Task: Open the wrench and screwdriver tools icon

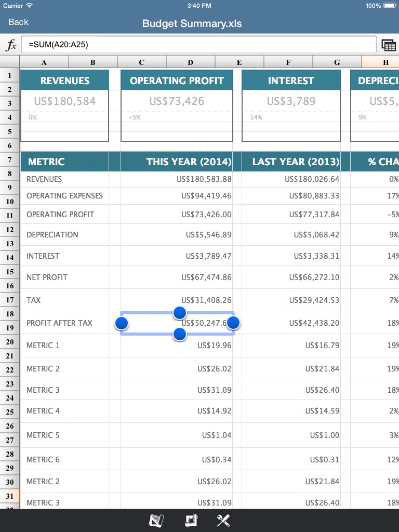Action: tap(223, 521)
